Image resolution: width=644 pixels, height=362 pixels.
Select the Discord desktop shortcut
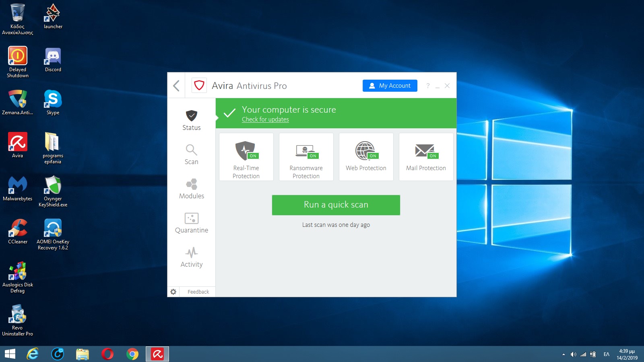[x=53, y=60]
